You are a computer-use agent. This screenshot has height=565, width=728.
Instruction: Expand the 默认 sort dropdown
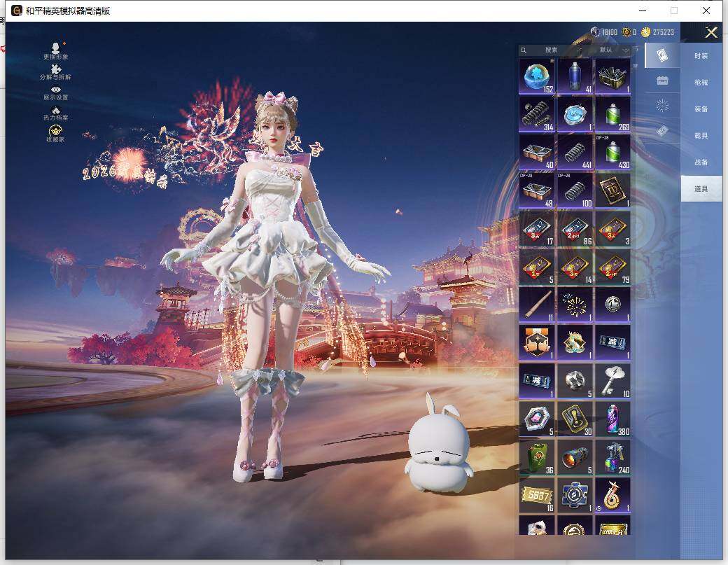(x=614, y=50)
